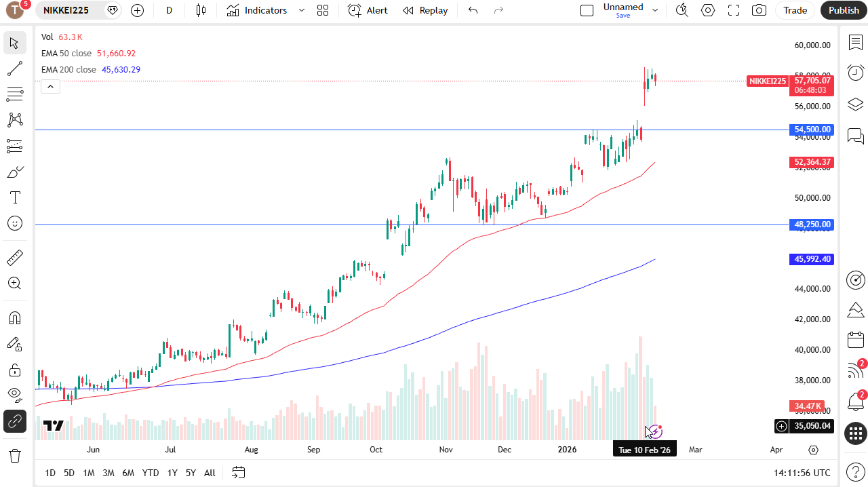This screenshot has height=487, width=868.
Task: Open chart settings hexagon icon
Action: 708,10
